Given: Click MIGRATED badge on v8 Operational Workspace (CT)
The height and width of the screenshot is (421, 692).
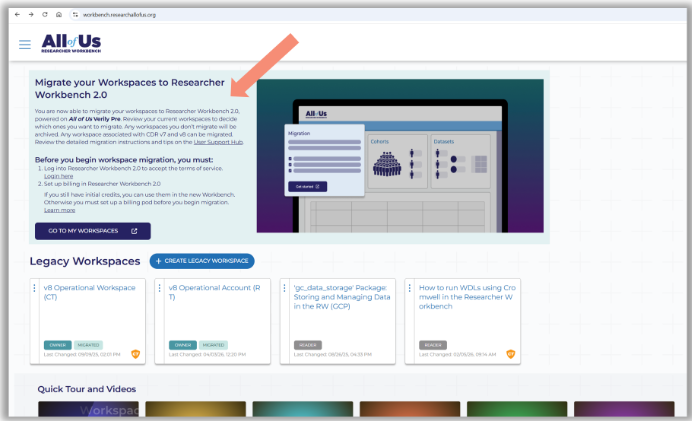Looking at the screenshot, I should coord(88,345).
